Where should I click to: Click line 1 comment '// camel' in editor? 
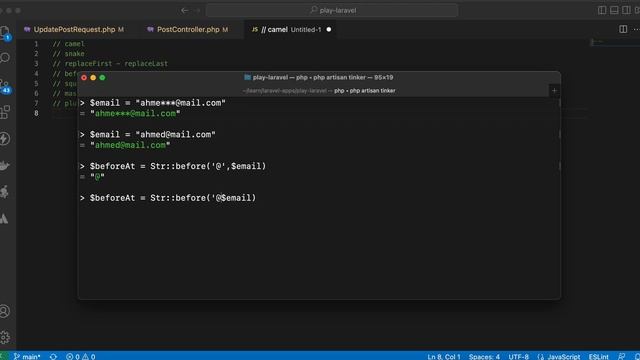pyautogui.click(x=69, y=44)
